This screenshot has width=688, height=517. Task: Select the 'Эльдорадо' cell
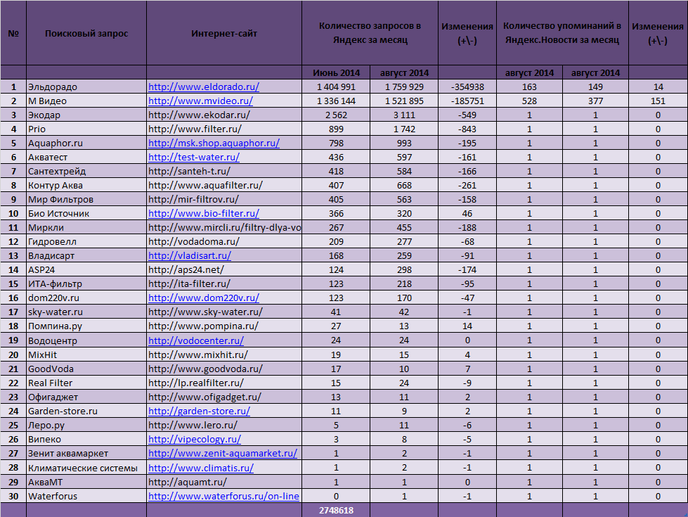[86, 87]
